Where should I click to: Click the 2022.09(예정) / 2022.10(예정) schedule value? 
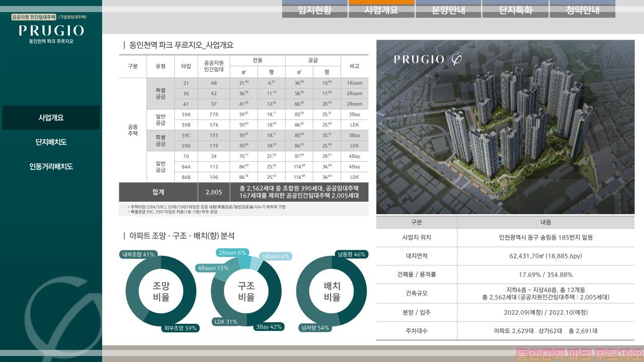545,312
